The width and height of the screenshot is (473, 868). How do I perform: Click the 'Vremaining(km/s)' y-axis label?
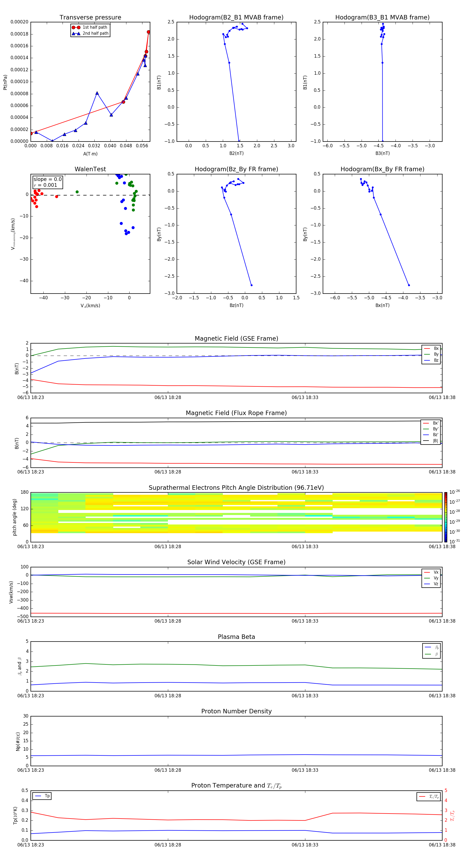[x=13, y=234]
